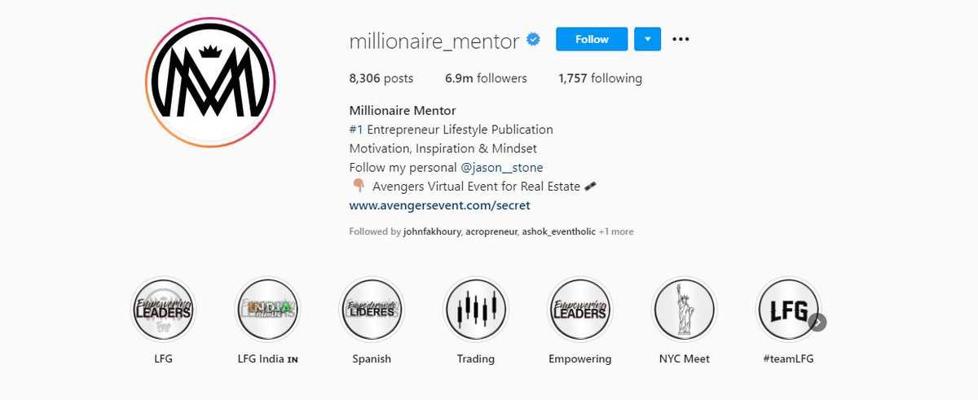Show the +1 more mutual followers

616,232
